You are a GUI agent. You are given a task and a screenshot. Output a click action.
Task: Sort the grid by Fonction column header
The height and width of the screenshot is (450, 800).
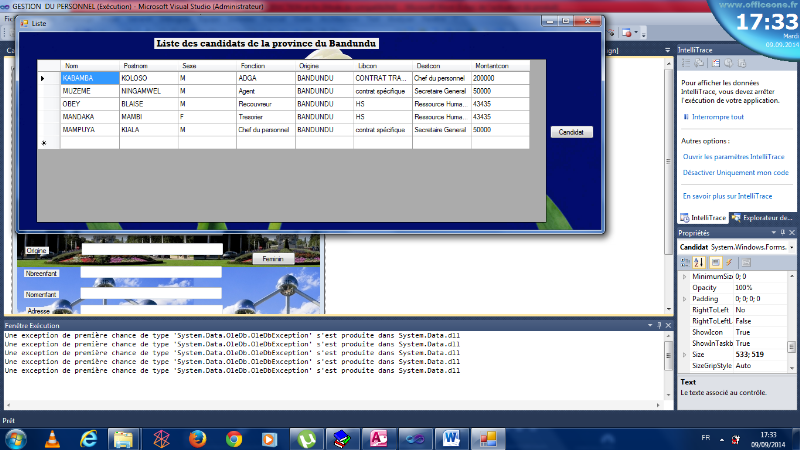pos(266,66)
